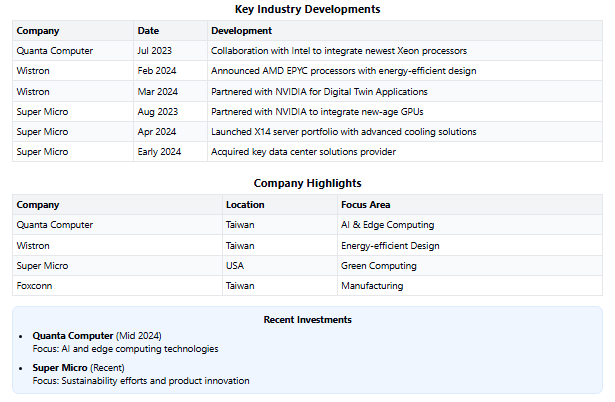
Task: Click 'Manufacturing' focus cell
Action: tap(470, 286)
